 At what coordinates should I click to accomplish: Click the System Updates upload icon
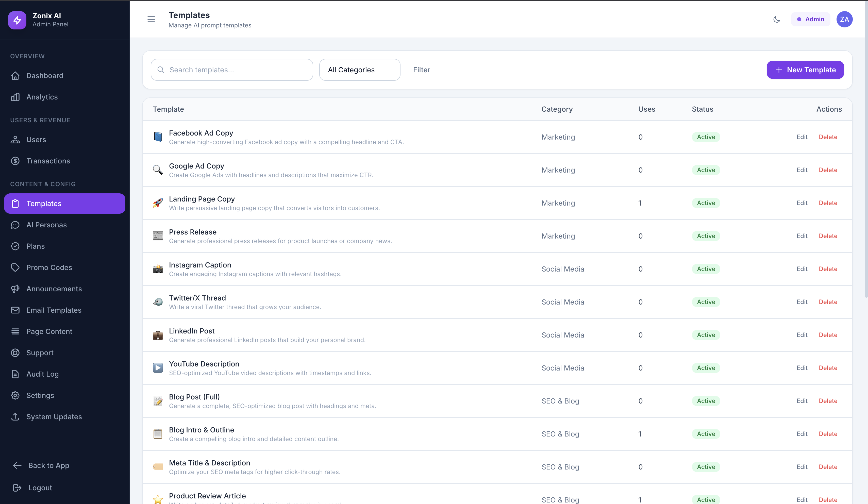click(x=15, y=417)
